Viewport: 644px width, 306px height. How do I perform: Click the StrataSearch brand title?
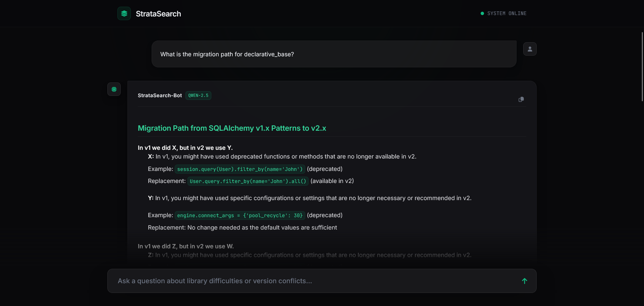click(x=158, y=14)
